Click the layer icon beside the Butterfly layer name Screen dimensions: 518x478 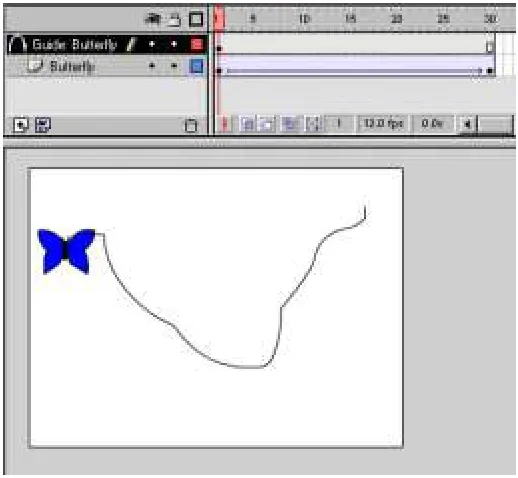[35, 66]
